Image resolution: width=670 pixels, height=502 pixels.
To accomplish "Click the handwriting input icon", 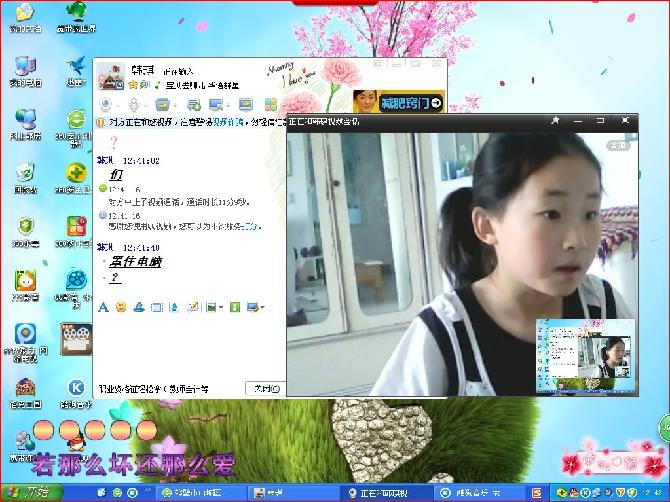I will (x=193, y=307).
